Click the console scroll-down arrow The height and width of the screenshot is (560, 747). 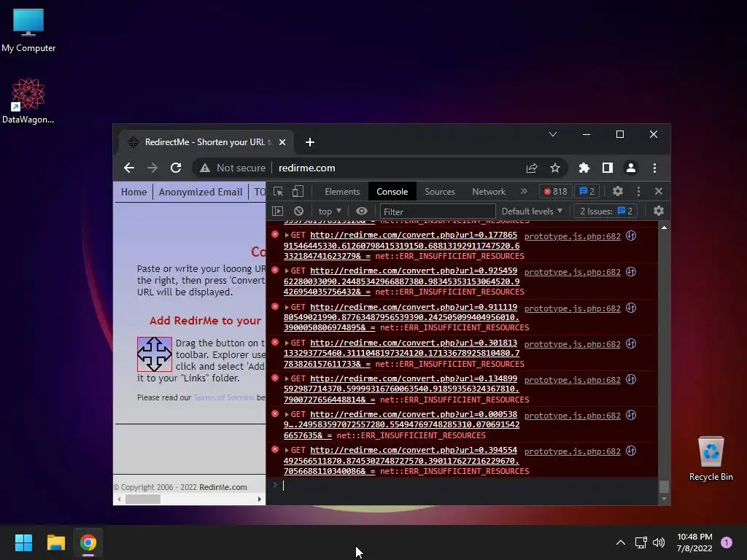(x=664, y=499)
